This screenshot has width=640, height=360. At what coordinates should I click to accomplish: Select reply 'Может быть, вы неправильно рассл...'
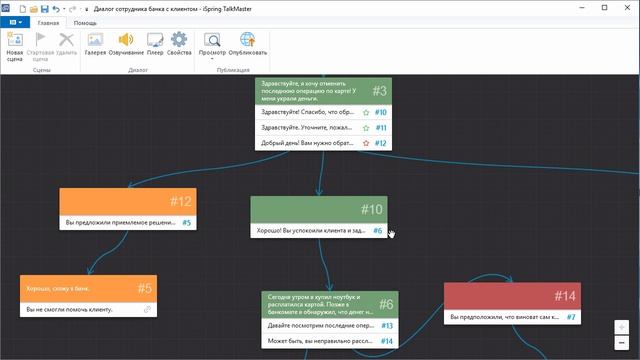point(320,341)
